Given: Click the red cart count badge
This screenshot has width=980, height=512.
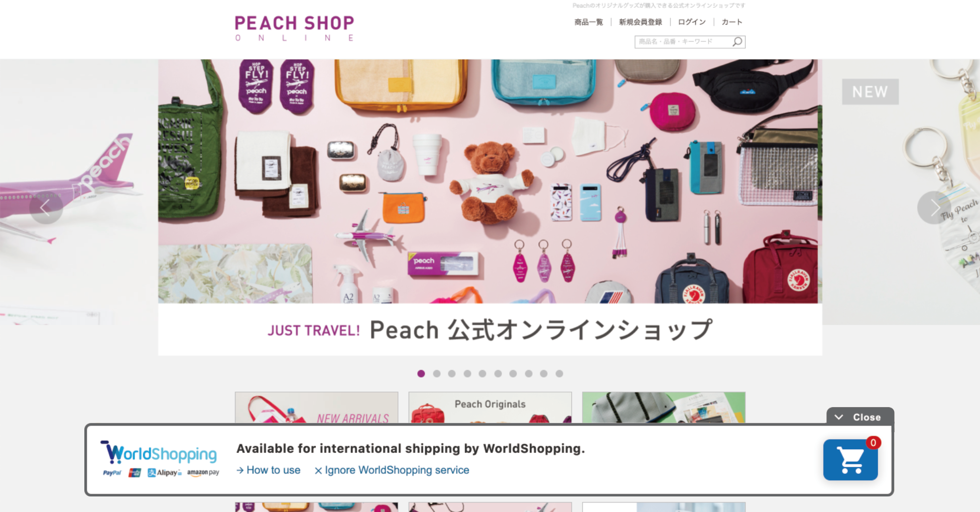Looking at the screenshot, I should (873, 443).
